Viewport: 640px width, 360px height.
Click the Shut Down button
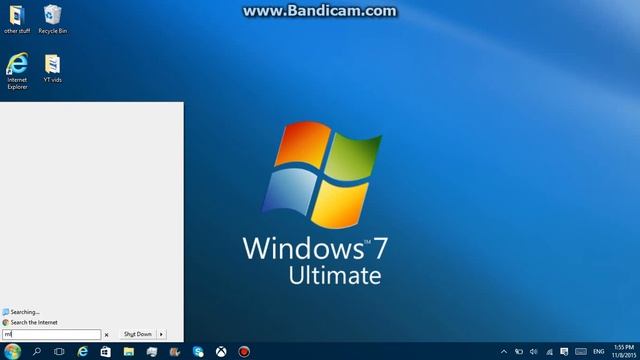[x=138, y=334]
